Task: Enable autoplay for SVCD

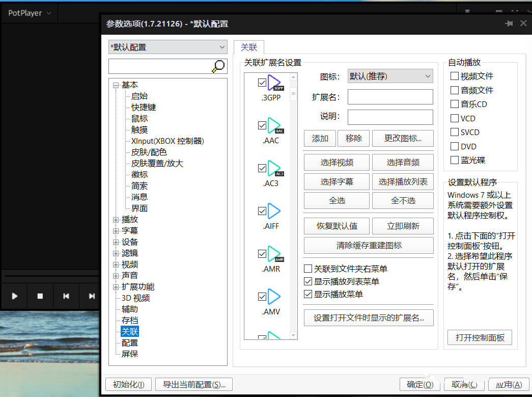Action: click(x=454, y=132)
